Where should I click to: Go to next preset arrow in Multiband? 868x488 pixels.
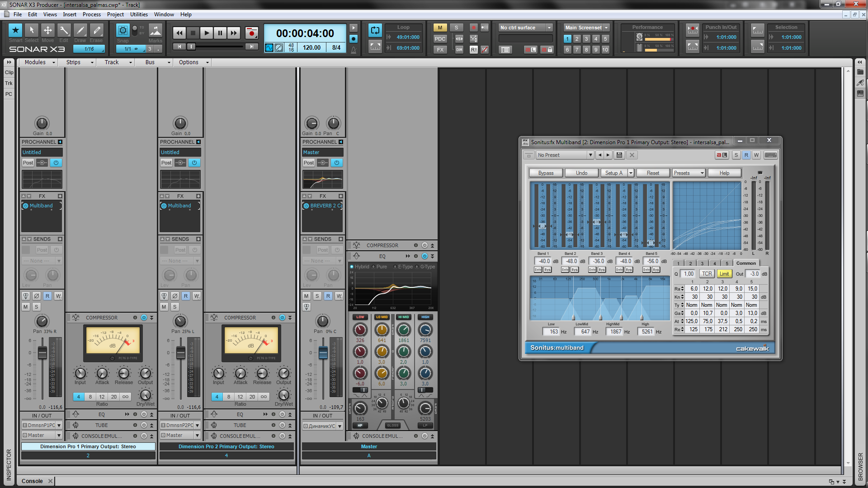[608, 155]
